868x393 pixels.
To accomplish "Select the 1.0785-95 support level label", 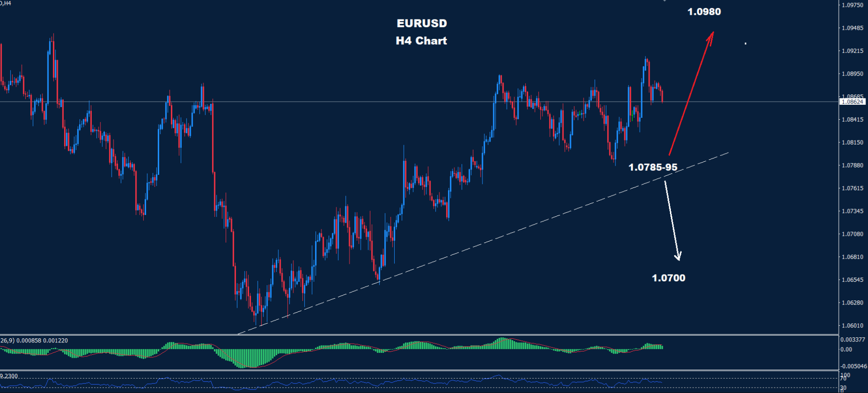I will point(653,168).
